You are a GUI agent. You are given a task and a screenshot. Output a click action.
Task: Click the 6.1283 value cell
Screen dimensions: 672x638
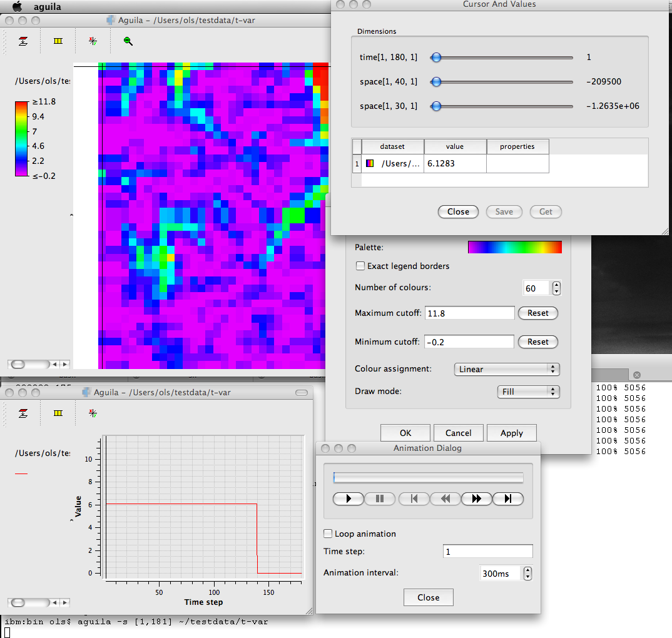[455, 163]
